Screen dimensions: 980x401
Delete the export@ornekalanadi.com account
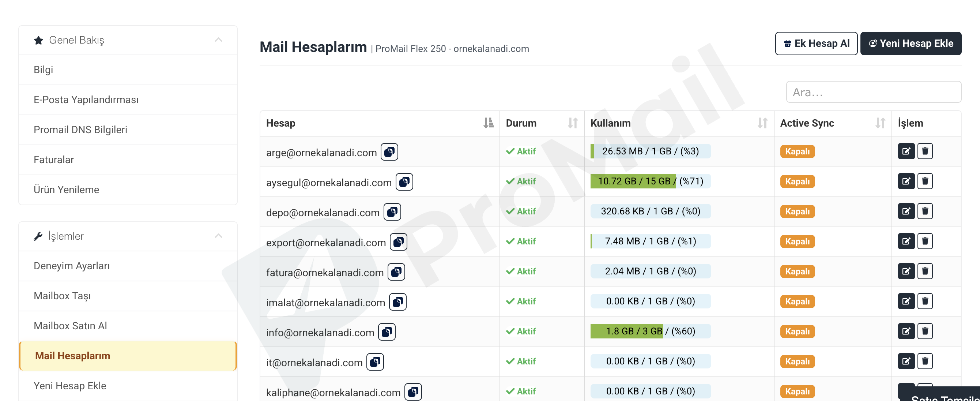coord(925,241)
